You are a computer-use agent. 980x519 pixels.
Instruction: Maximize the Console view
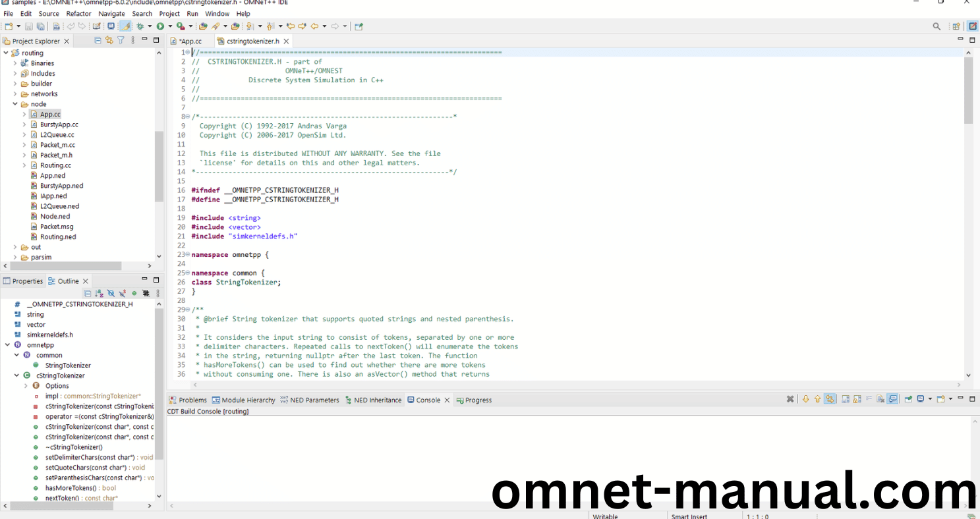click(972, 398)
